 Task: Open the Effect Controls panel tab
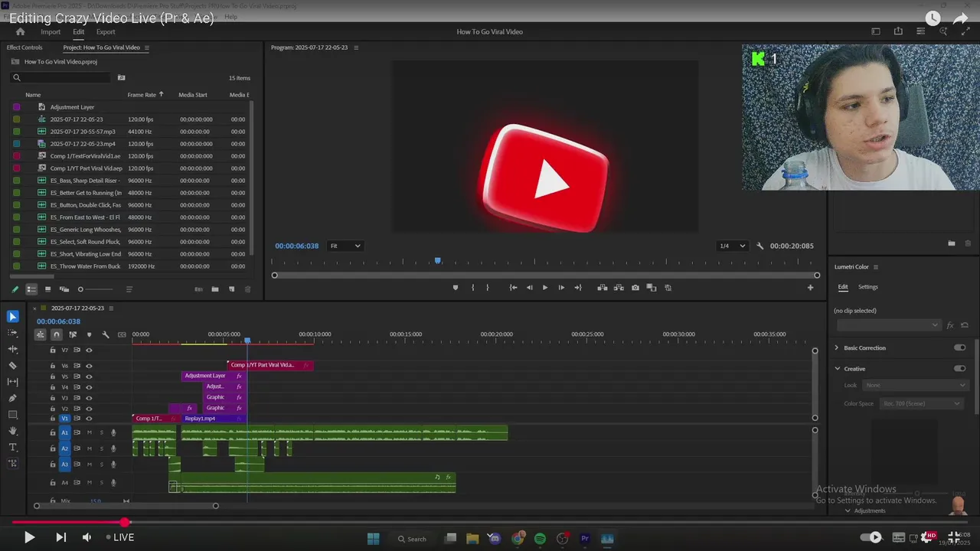click(24, 47)
